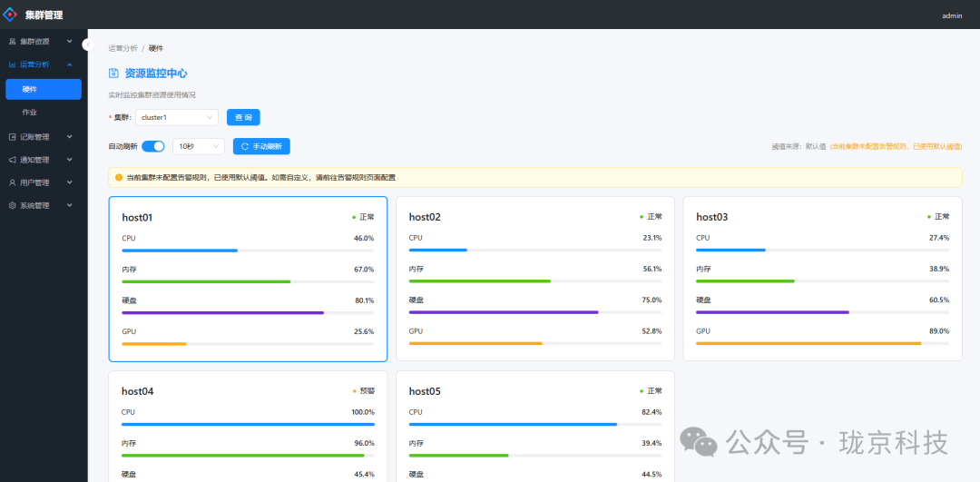The width and height of the screenshot is (980, 482).
Task: Click the 通知管理 megaphone icon
Action: tap(12, 160)
